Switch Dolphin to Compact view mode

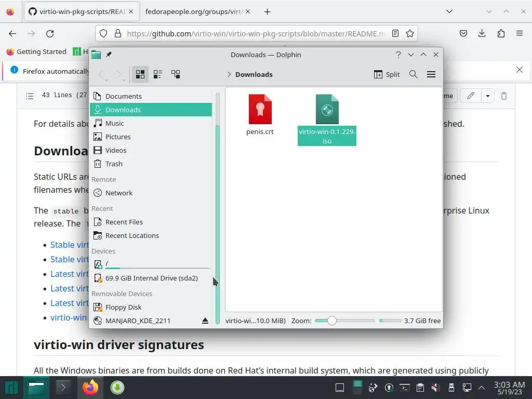158,74
